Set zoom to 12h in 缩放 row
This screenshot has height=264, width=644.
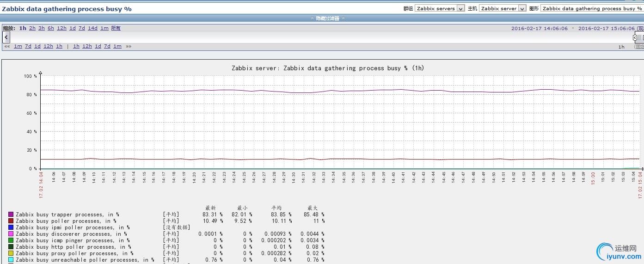pos(61,28)
